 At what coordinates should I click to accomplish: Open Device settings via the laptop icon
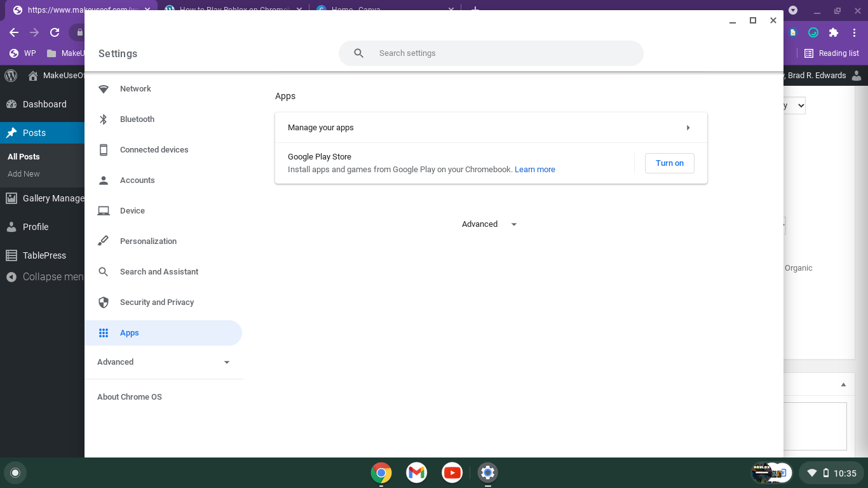(x=104, y=210)
